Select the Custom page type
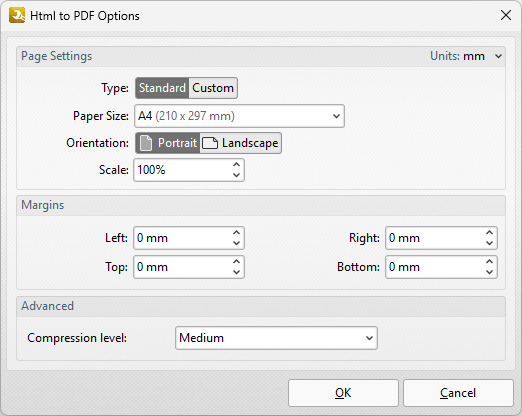The height and width of the screenshot is (416, 522). [x=213, y=88]
